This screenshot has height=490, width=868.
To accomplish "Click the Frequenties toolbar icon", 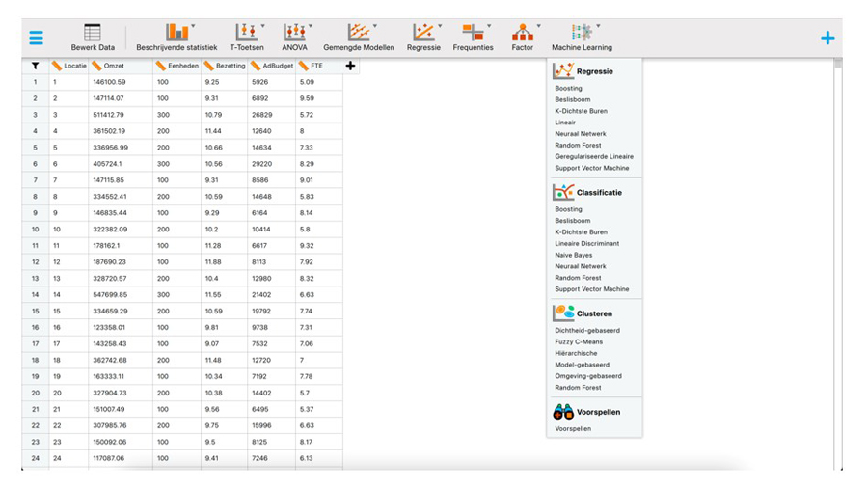I will coord(473,34).
